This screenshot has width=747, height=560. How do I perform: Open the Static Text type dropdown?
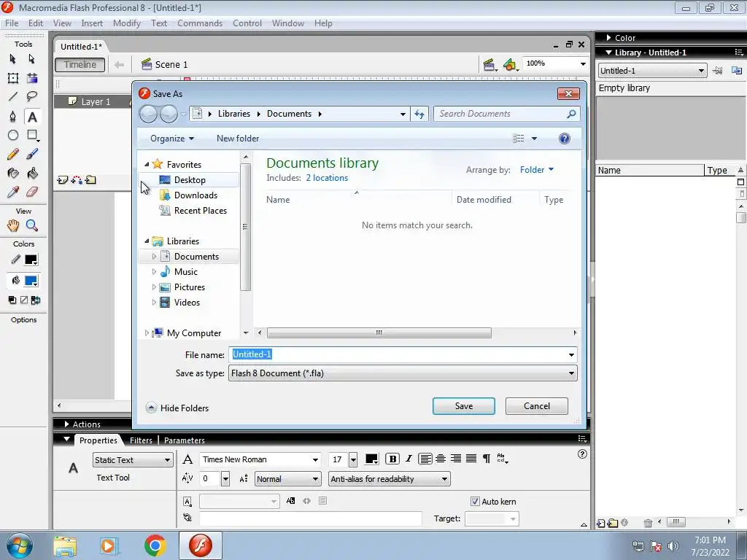[133, 460]
